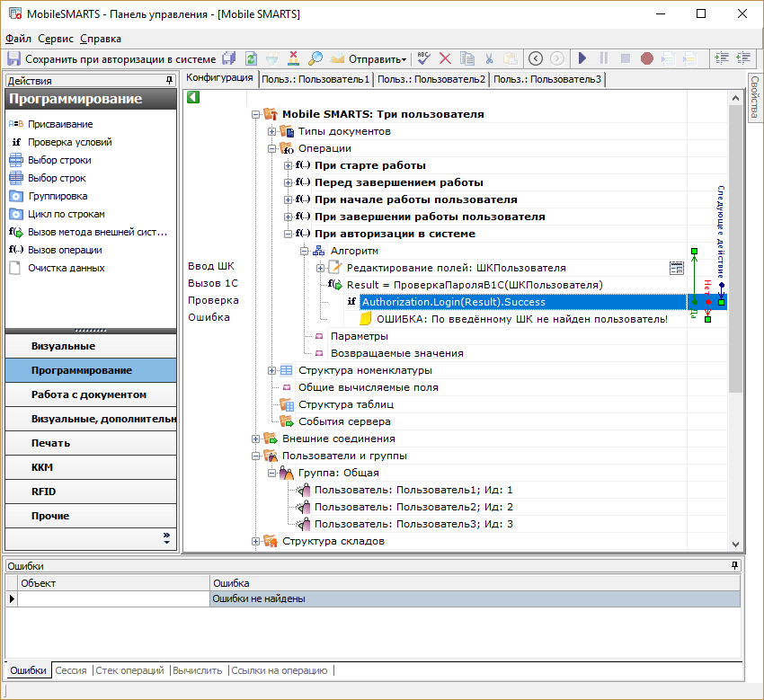This screenshot has height=700, width=764.
Task: Toggle the pin on the Действия panel
Action: coord(169,80)
